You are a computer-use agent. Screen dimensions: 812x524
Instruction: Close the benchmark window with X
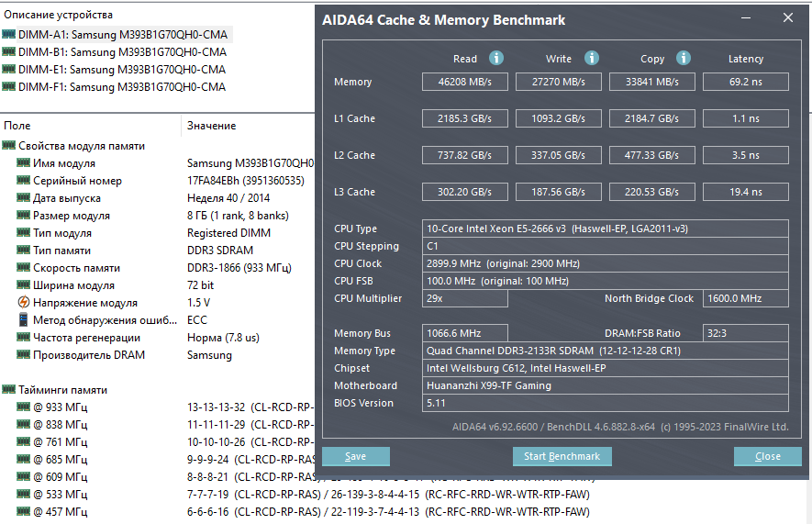coord(787,18)
